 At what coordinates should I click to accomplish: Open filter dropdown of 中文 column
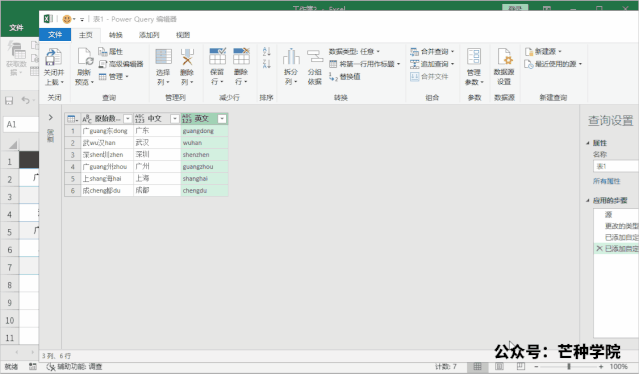click(x=175, y=119)
